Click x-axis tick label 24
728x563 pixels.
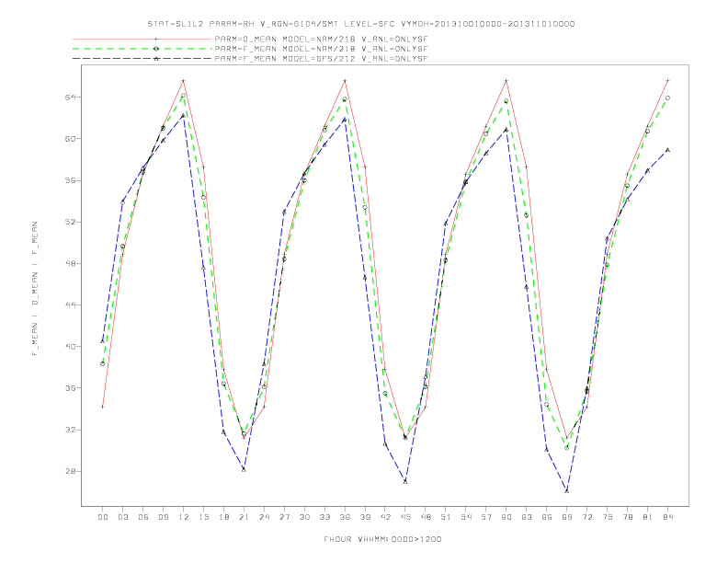click(264, 517)
